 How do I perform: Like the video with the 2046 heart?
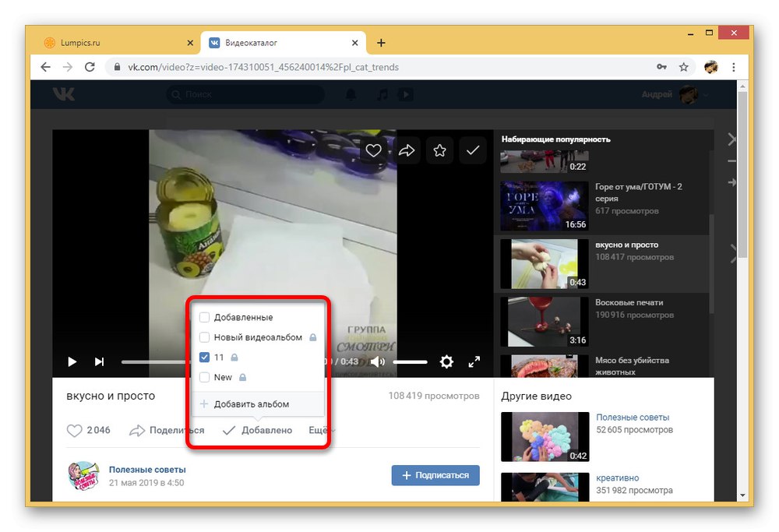89,430
